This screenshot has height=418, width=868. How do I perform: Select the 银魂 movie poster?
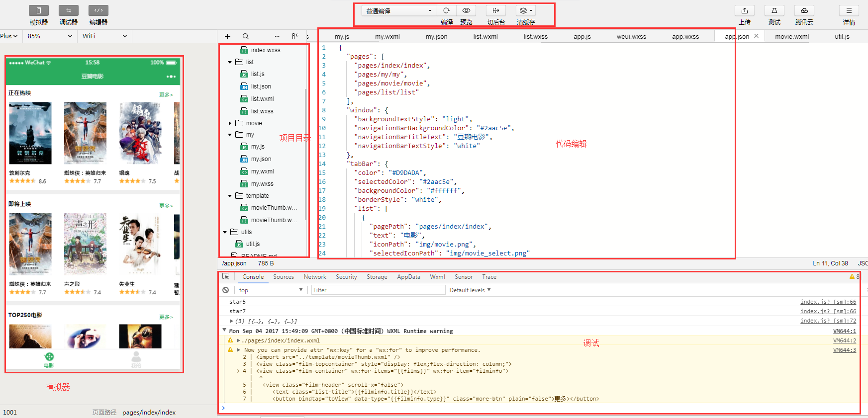[x=140, y=133]
